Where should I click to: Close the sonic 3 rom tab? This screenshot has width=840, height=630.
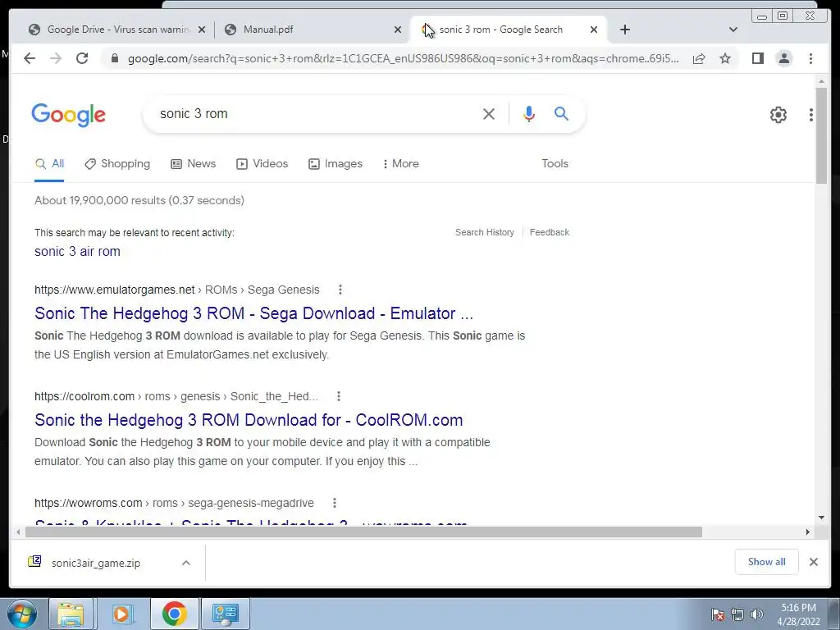click(594, 30)
